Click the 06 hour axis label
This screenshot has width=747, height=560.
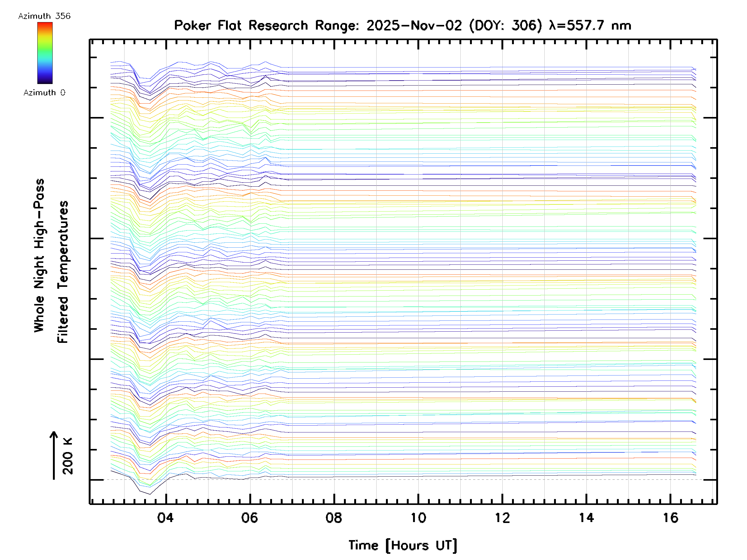pyautogui.click(x=250, y=518)
